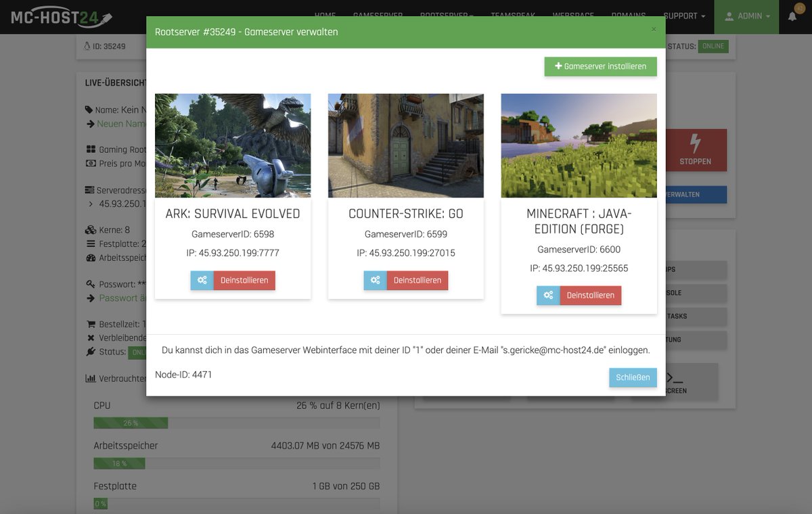Click text GameserverID: 6599
812x514 pixels.
coord(406,235)
